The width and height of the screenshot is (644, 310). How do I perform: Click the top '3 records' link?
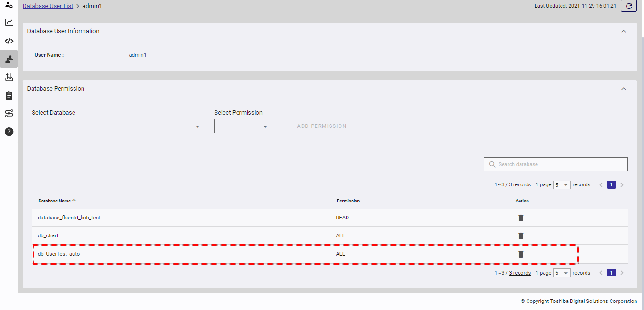pos(520,185)
